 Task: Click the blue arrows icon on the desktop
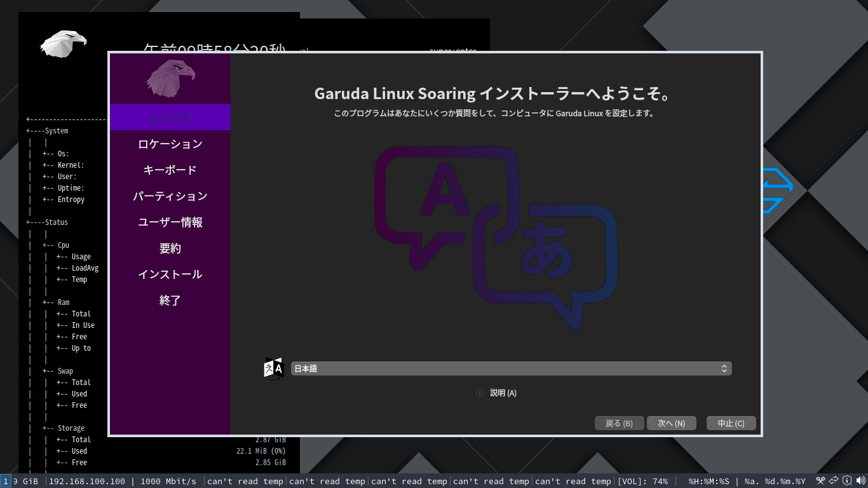coord(777,191)
